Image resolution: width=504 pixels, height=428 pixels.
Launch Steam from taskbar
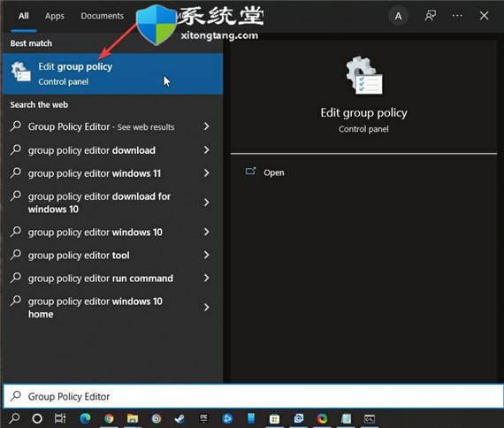(179, 418)
